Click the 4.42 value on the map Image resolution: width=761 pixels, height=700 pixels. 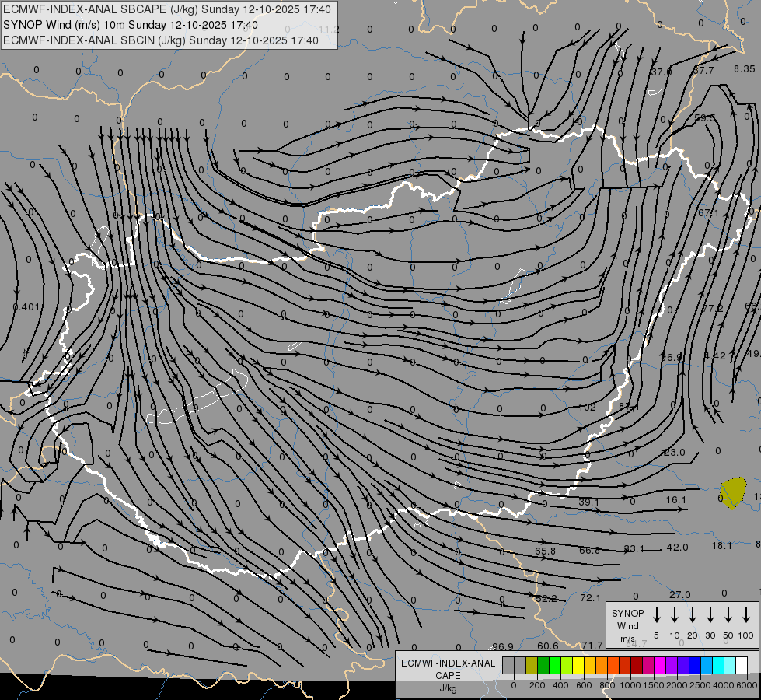tap(715, 356)
